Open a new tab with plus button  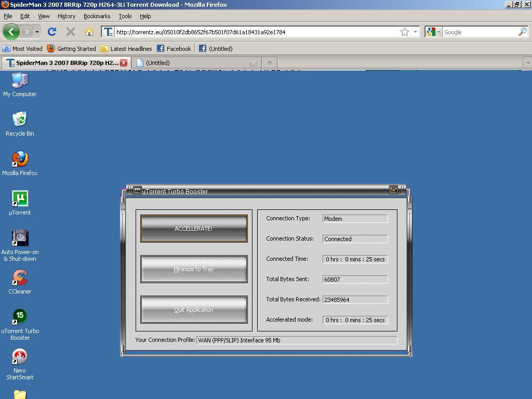[270, 63]
